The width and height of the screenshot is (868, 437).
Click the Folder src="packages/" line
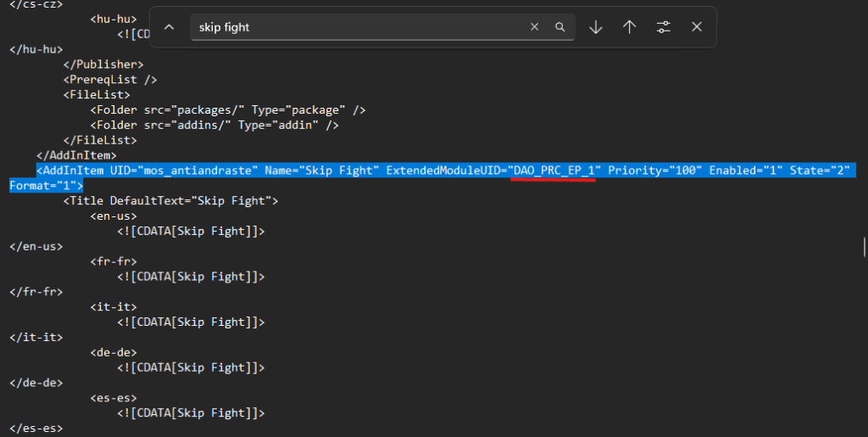[x=228, y=110]
